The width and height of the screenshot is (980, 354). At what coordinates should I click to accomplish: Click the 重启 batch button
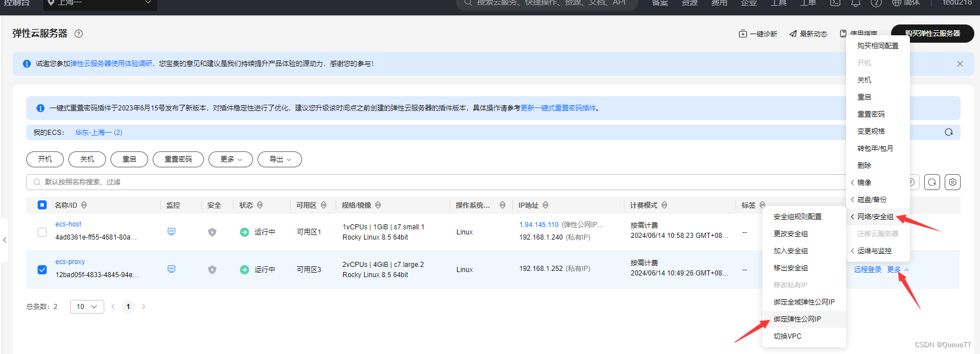(x=129, y=159)
